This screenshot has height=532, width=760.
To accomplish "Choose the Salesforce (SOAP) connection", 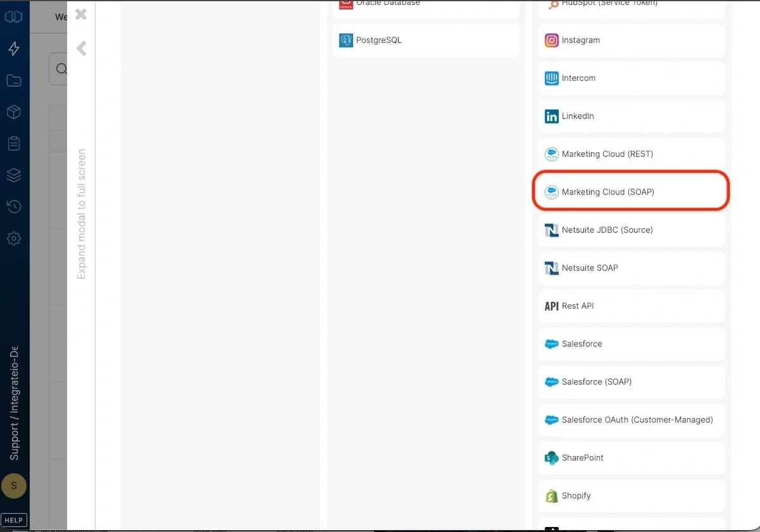I will point(632,382).
